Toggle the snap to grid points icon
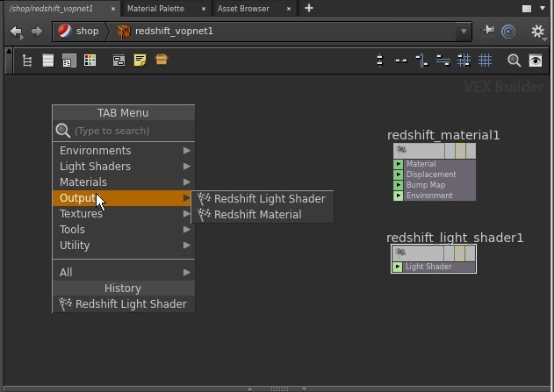 464,61
